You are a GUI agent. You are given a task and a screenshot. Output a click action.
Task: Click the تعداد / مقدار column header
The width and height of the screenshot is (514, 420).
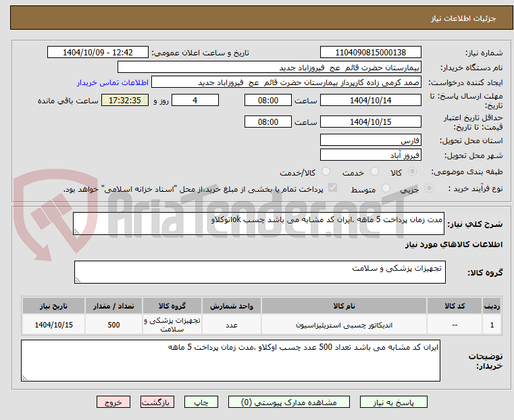click(113, 306)
